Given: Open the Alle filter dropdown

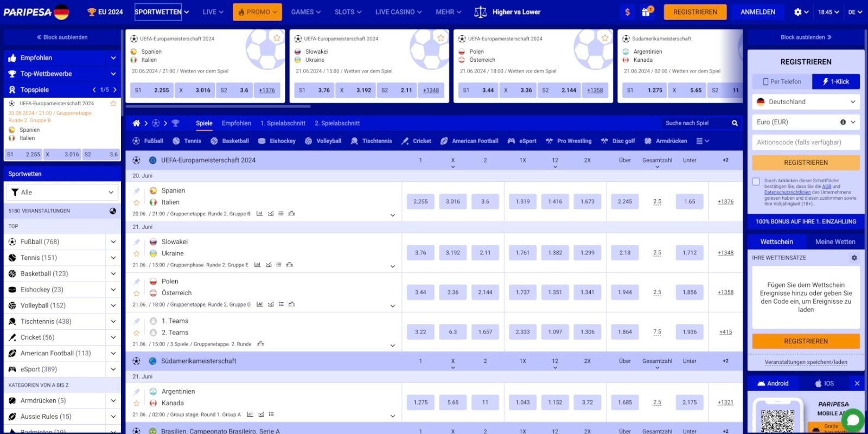Looking at the screenshot, I should (x=62, y=192).
